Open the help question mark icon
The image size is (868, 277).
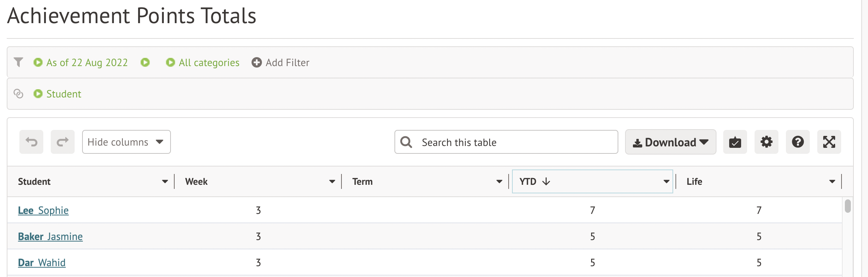798,142
